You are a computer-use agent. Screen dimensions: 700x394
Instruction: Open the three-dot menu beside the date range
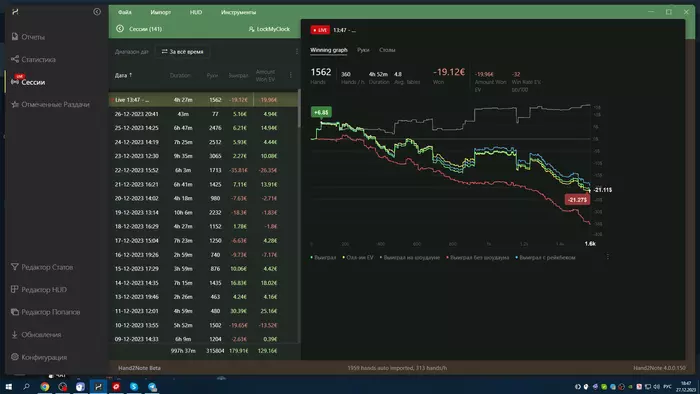(x=297, y=52)
